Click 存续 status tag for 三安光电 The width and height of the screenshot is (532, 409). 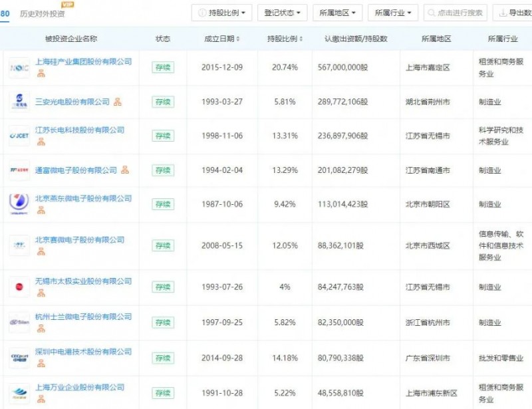[x=163, y=102]
